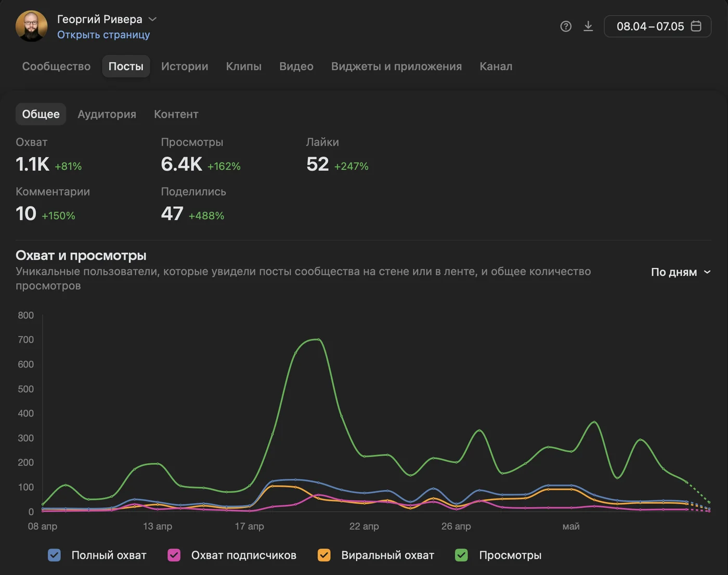Disable the Виральный охват series checkbox
The image size is (728, 575).
(324, 555)
